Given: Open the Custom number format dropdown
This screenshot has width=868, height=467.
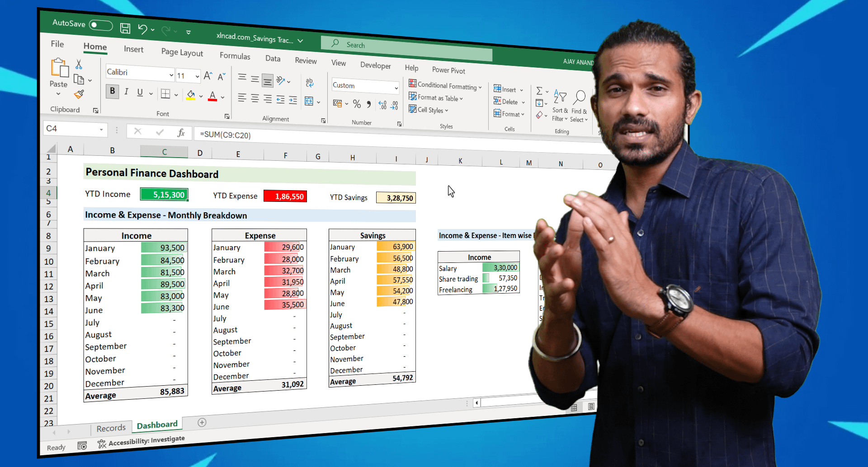Looking at the screenshot, I should coord(396,88).
